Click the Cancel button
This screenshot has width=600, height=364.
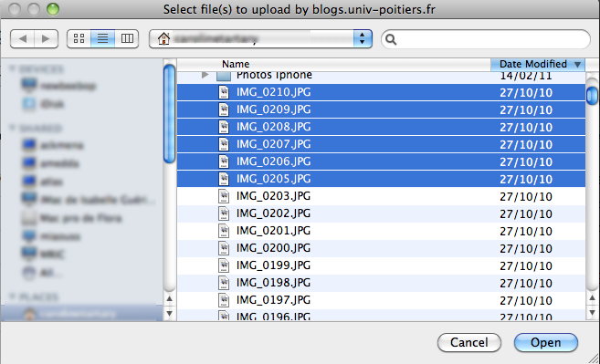[469, 342]
